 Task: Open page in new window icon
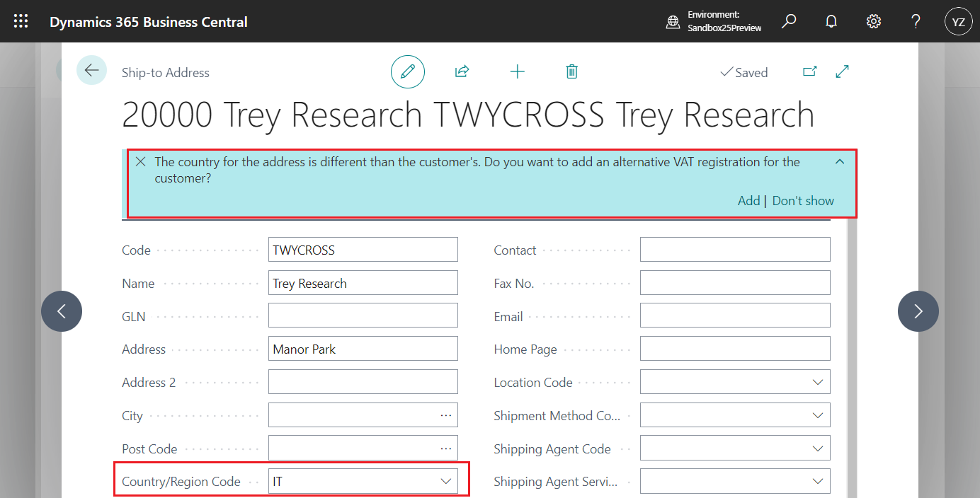click(809, 71)
